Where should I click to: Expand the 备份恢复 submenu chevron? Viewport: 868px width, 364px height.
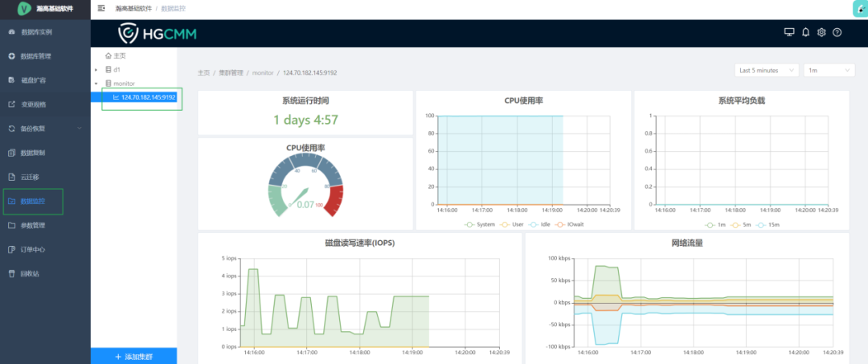point(79,129)
